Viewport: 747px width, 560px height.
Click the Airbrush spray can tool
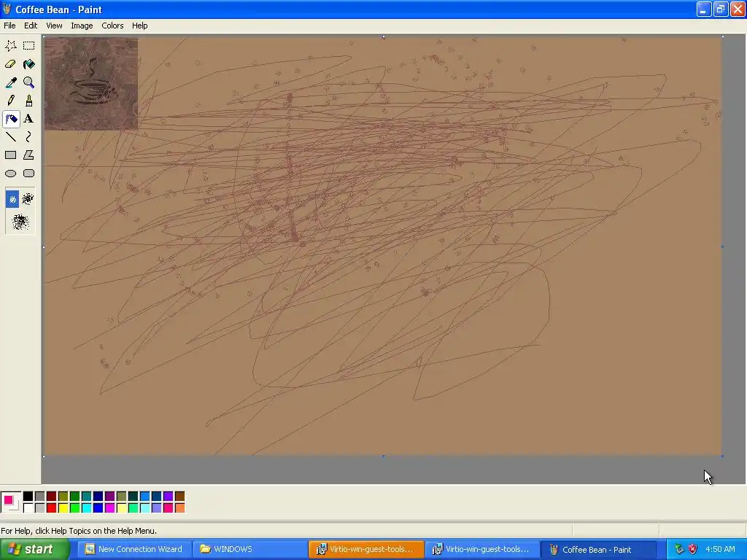[10, 119]
